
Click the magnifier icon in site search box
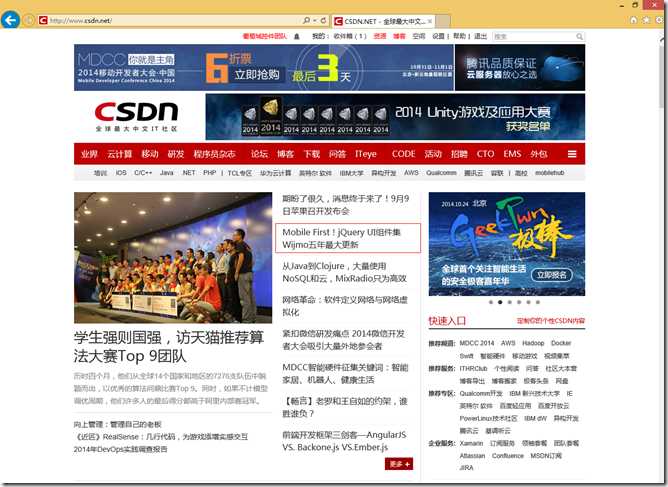point(579,37)
